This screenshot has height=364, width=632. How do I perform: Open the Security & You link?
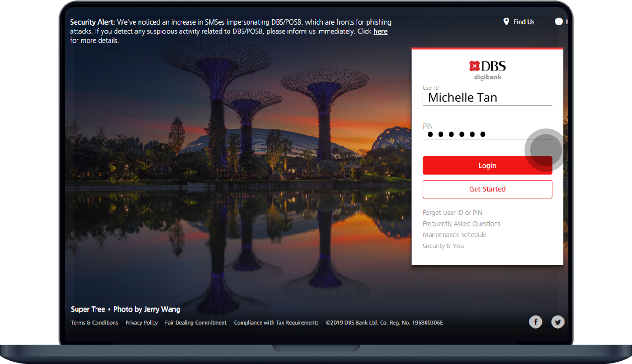[443, 246]
